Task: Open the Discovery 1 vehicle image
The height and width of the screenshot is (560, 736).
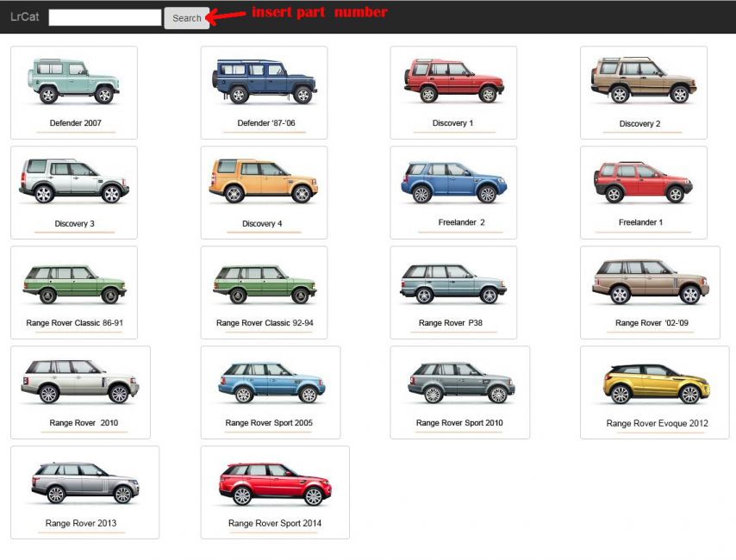Action: click(454, 80)
